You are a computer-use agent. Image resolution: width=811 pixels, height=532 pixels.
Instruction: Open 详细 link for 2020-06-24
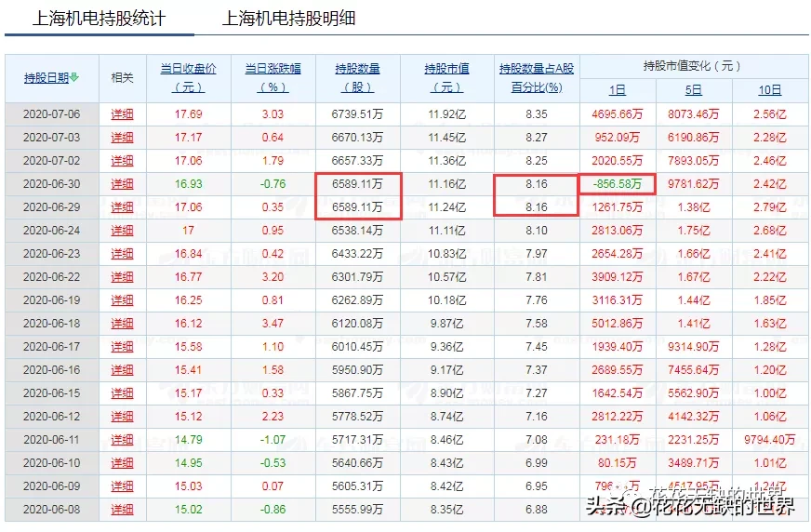122,231
